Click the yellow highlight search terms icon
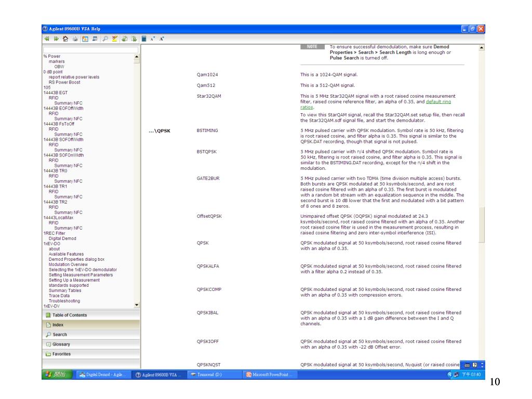Image resolution: width=532 pixels, height=399 pixels. (x=115, y=39)
